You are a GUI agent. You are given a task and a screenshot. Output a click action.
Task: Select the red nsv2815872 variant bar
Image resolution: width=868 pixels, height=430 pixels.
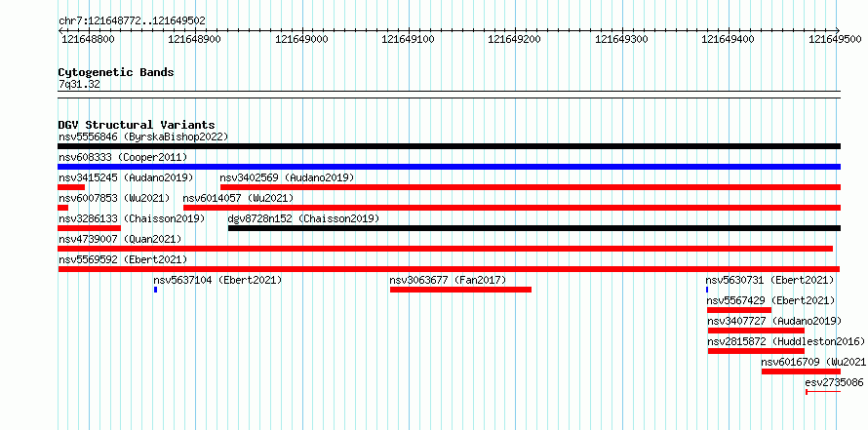[x=756, y=351]
